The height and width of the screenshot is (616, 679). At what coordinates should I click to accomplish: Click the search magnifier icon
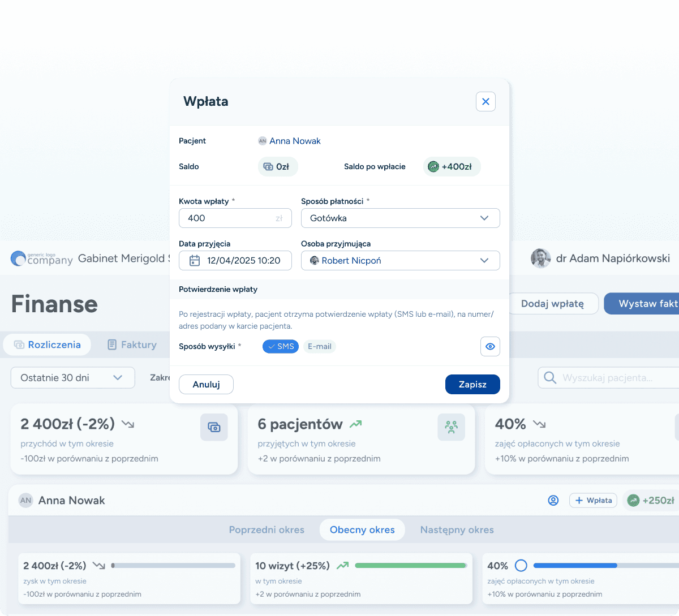549,378
